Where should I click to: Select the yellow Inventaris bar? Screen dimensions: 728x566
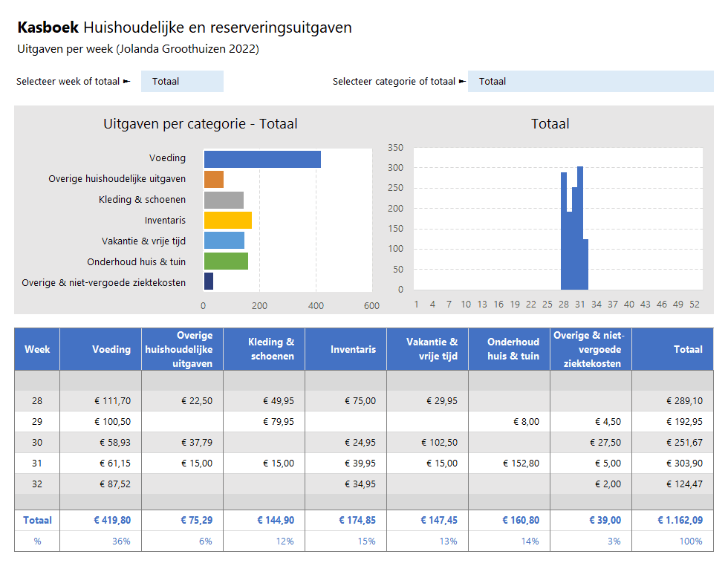(x=227, y=220)
